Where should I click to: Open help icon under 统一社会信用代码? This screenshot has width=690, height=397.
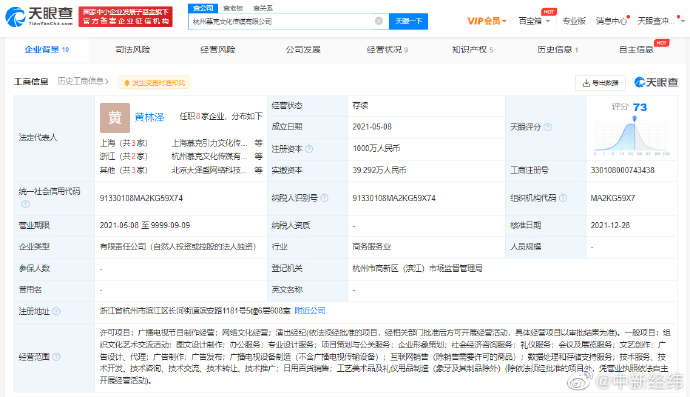click(x=26, y=204)
